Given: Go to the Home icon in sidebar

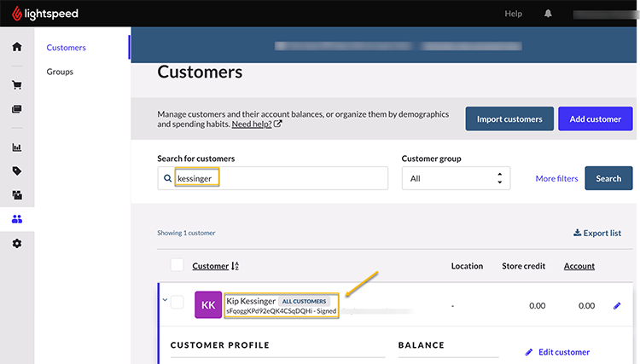Looking at the screenshot, I should click(16, 47).
